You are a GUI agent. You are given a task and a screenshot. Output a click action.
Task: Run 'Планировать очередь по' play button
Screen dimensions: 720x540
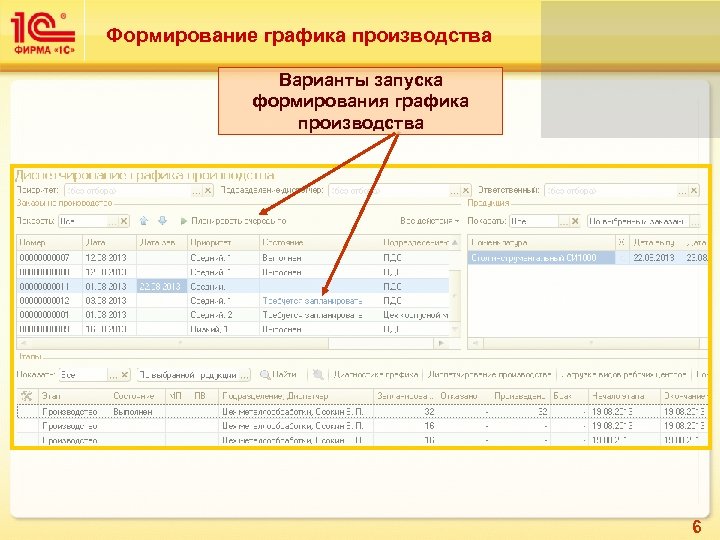click(x=233, y=221)
